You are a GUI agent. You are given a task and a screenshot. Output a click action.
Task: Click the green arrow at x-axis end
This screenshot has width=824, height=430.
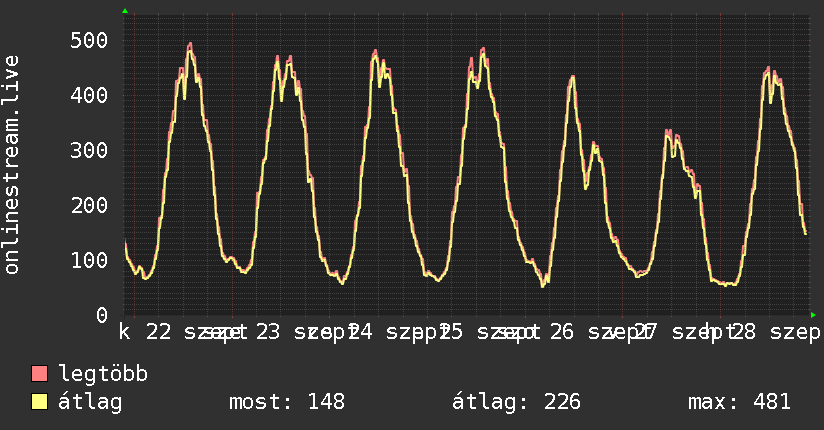pos(813,315)
